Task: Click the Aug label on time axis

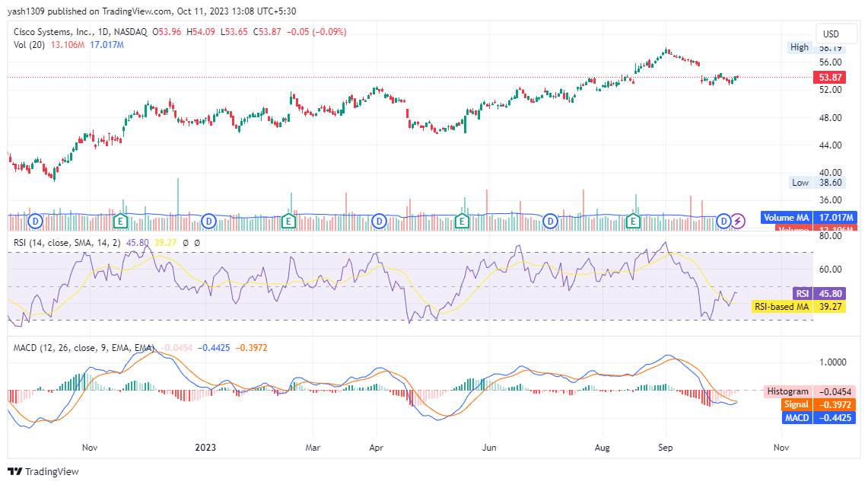Action: 603,447
